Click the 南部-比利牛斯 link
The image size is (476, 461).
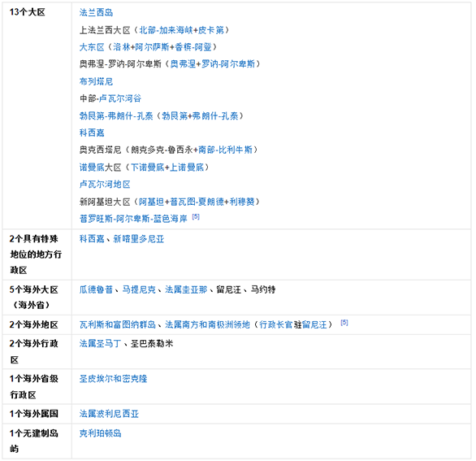pos(225,150)
